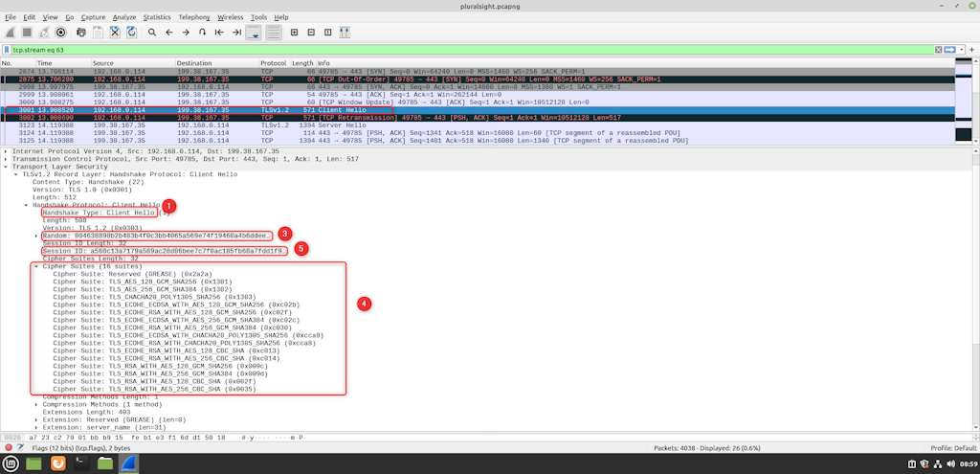Toggle auto scroll during live capture

pos(254,33)
